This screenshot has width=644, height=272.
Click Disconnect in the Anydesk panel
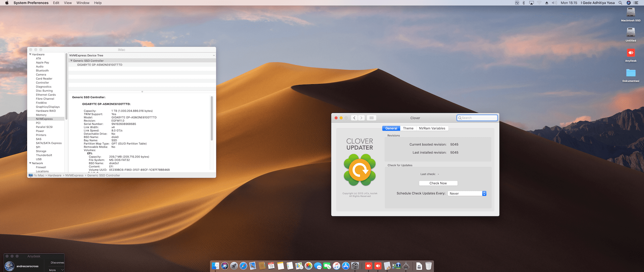(x=57, y=263)
